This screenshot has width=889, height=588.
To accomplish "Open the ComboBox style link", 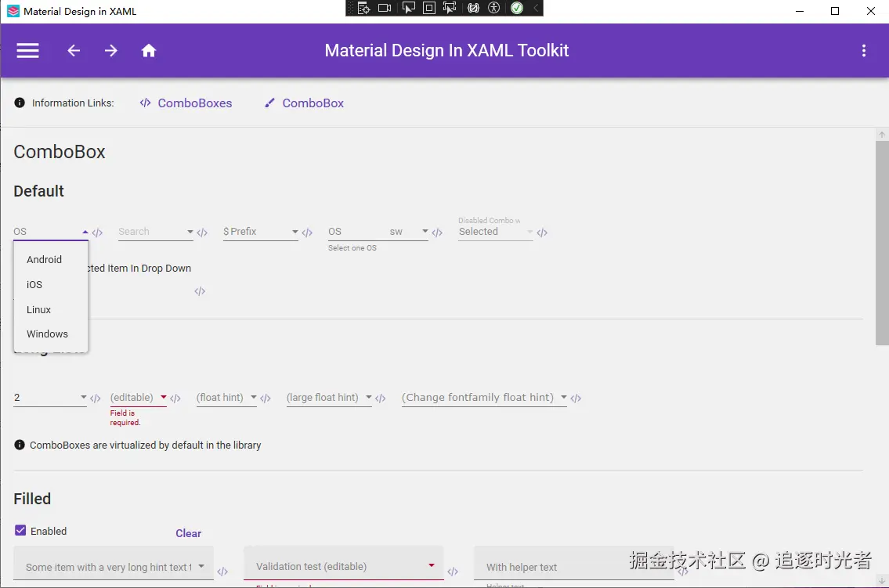I will [x=304, y=103].
